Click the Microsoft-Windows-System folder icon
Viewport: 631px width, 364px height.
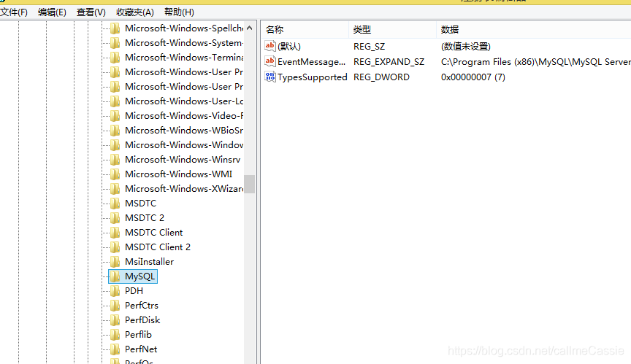115,43
